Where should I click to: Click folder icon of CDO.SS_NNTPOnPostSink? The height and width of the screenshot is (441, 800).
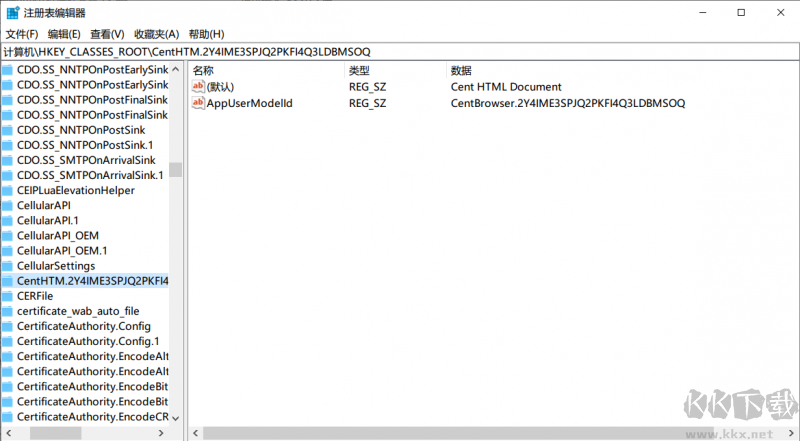(7, 130)
